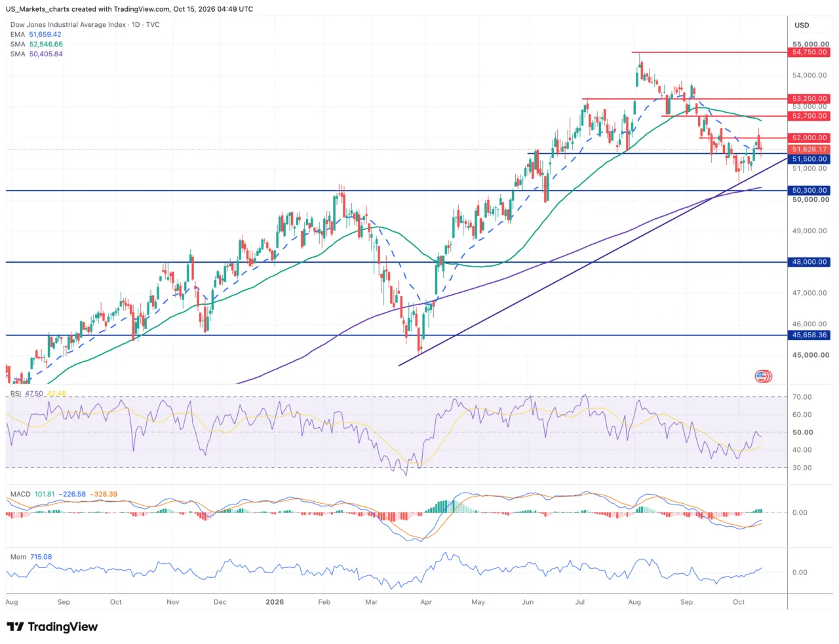This screenshot has width=839, height=644.
Task: Click the EMA 51,659.42 indicator legend
Action: click(x=36, y=34)
